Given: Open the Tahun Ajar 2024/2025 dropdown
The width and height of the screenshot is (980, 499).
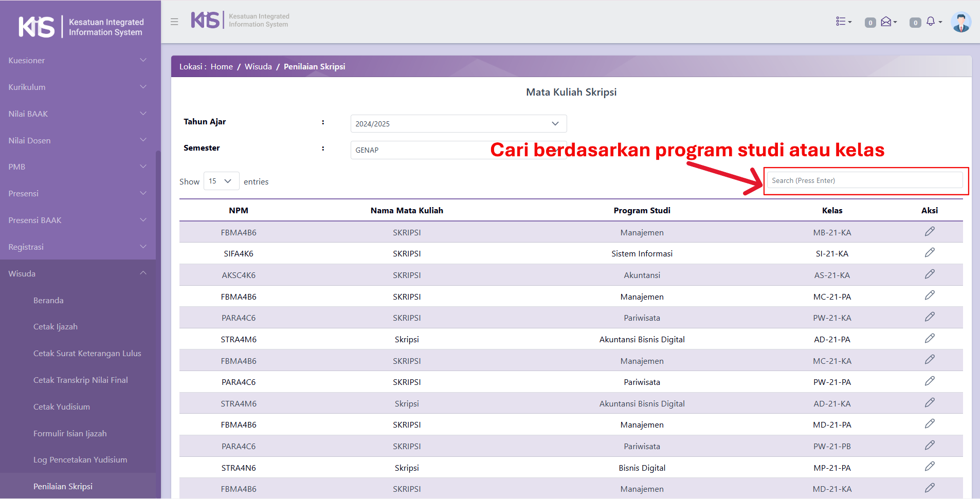Looking at the screenshot, I should click(458, 124).
